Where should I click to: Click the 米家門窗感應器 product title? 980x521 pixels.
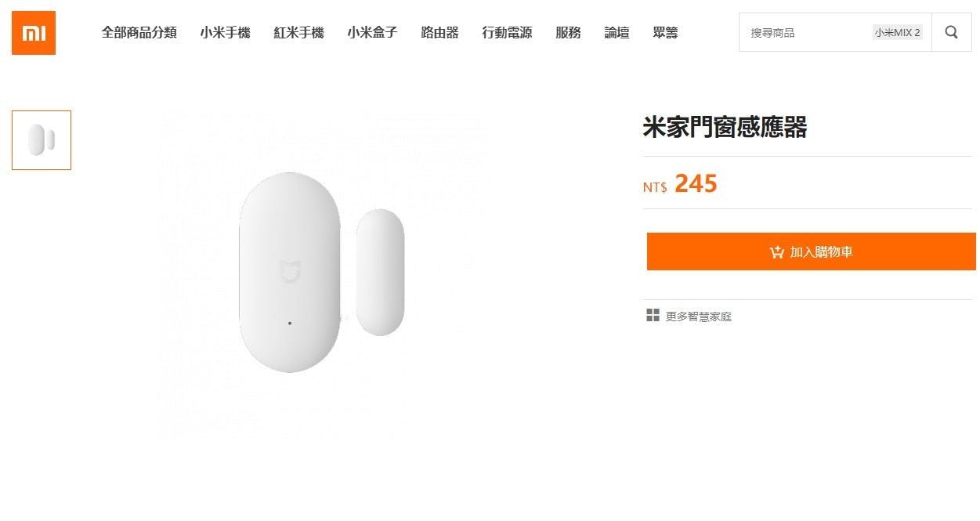pos(725,127)
